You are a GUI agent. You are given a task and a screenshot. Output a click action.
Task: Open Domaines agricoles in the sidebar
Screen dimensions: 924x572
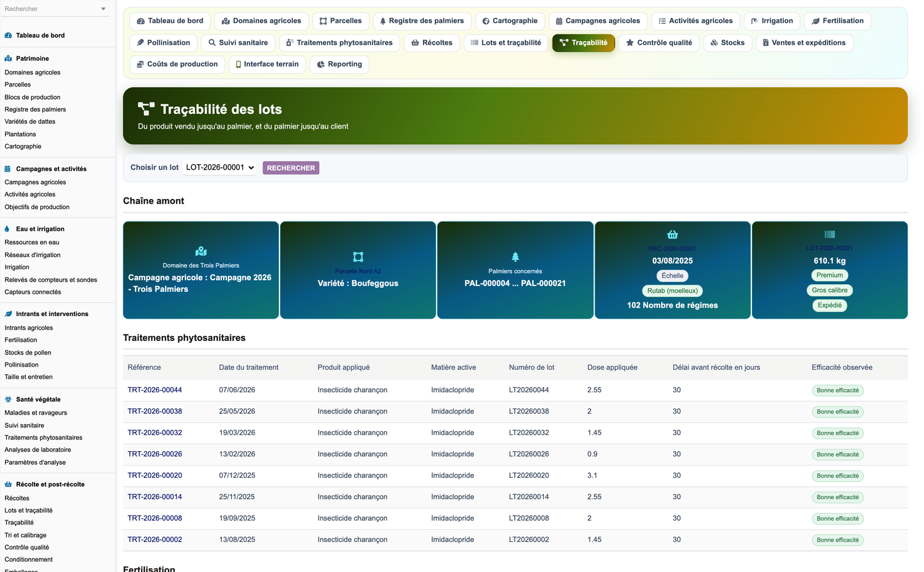(x=33, y=72)
